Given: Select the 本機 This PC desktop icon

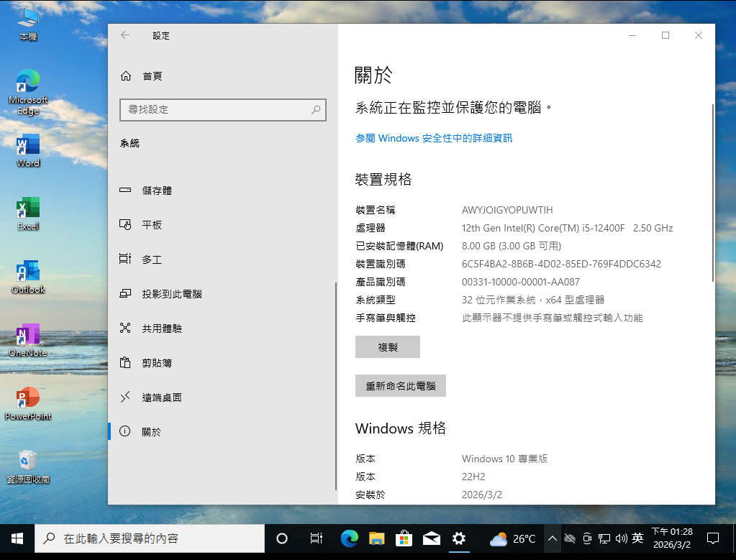Looking at the screenshot, I should click(x=28, y=24).
